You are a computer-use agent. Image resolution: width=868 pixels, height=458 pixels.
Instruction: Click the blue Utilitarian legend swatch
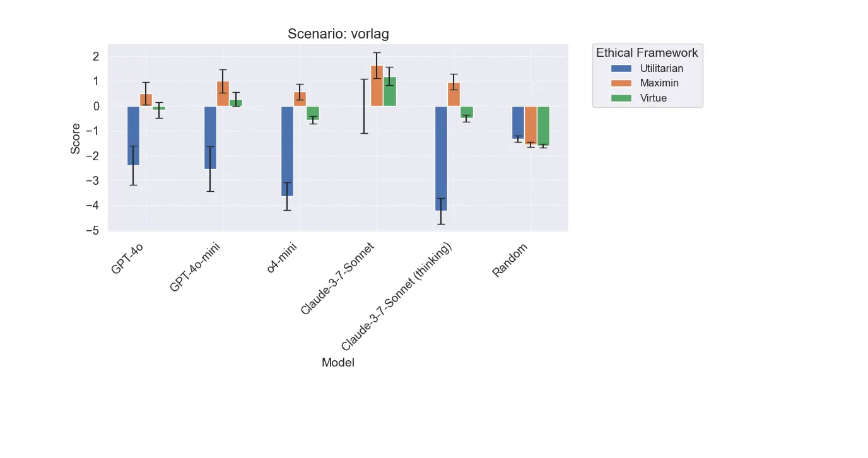tap(622, 69)
